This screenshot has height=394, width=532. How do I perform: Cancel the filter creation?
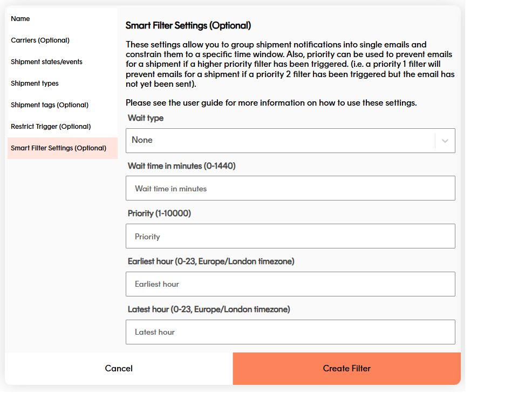coord(119,369)
